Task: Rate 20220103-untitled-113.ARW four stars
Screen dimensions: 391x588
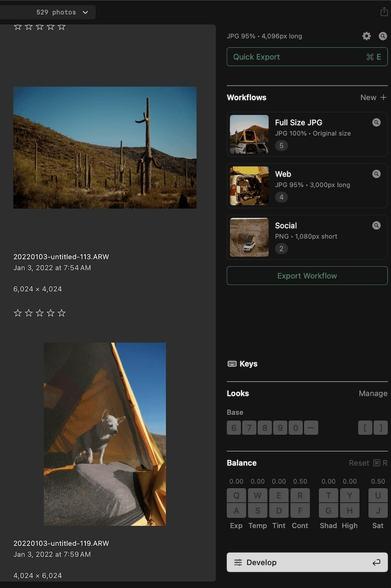Action: pos(51,313)
